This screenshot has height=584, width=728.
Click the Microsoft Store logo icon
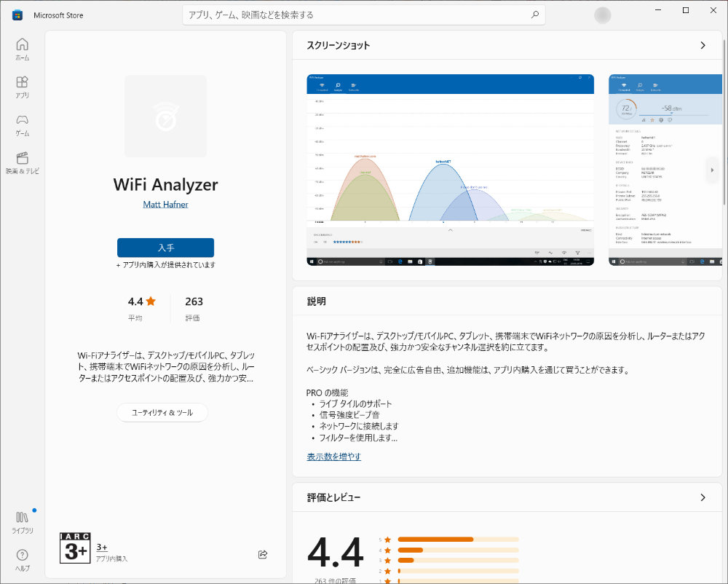(17, 15)
